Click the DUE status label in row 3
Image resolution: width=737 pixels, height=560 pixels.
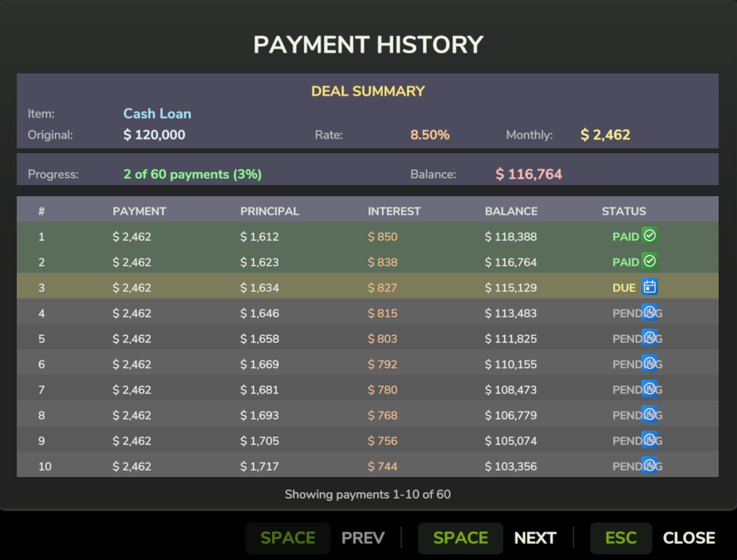pyautogui.click(x=624, y=288)
